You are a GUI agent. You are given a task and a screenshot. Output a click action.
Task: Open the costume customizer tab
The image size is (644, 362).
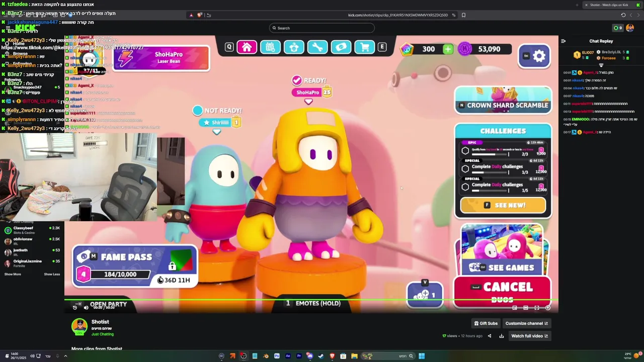pyautogui.click(x=294, y=47)
